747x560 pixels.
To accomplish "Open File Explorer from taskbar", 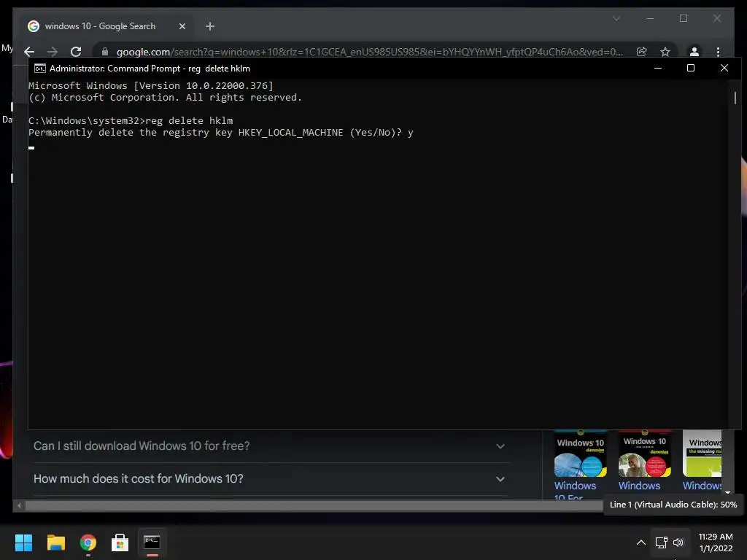I will coord(55,542).
